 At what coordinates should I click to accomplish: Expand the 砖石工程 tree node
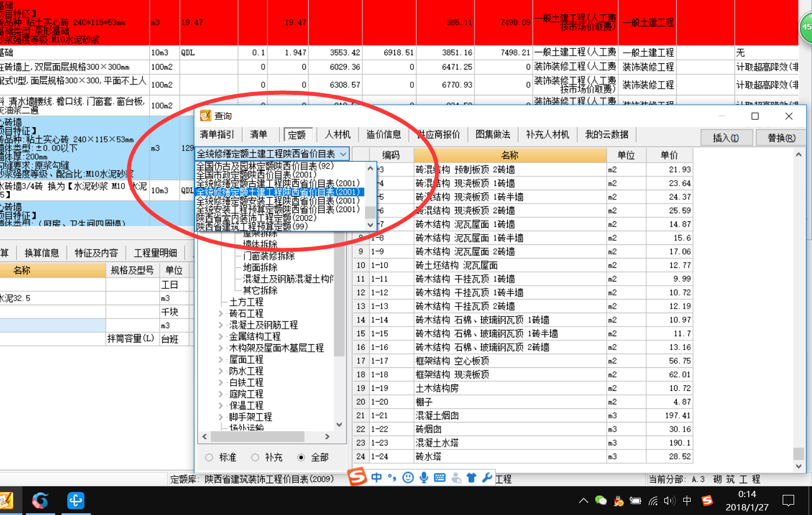pos(221,314)
